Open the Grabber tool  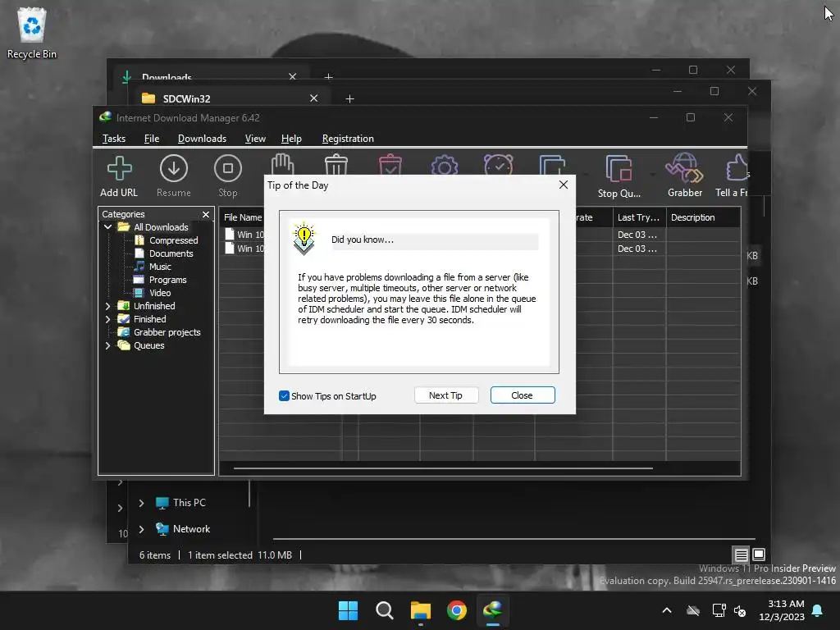tap(684, 169)
